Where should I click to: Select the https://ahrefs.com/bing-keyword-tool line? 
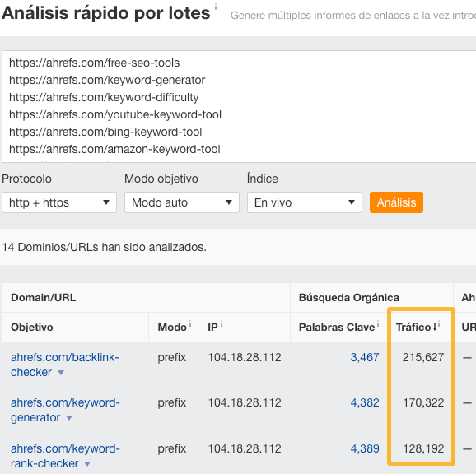pyautogui.click(x=105, y=132)
